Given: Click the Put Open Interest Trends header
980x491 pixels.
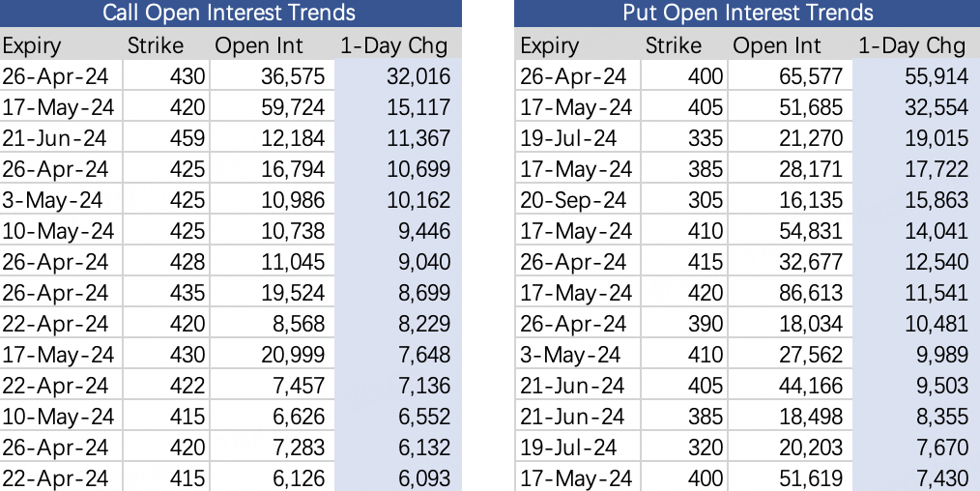Looking at the screenshot, I should [x=747, y=13].
